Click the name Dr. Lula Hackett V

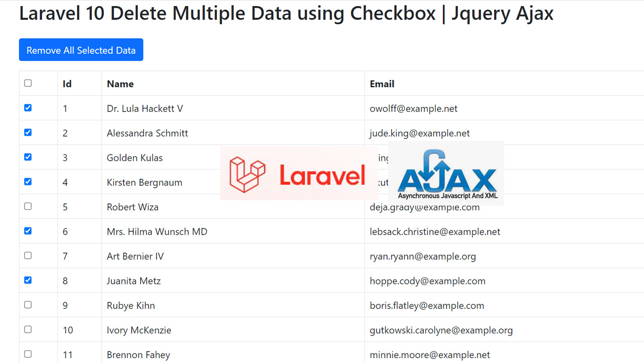pos(145,109)
